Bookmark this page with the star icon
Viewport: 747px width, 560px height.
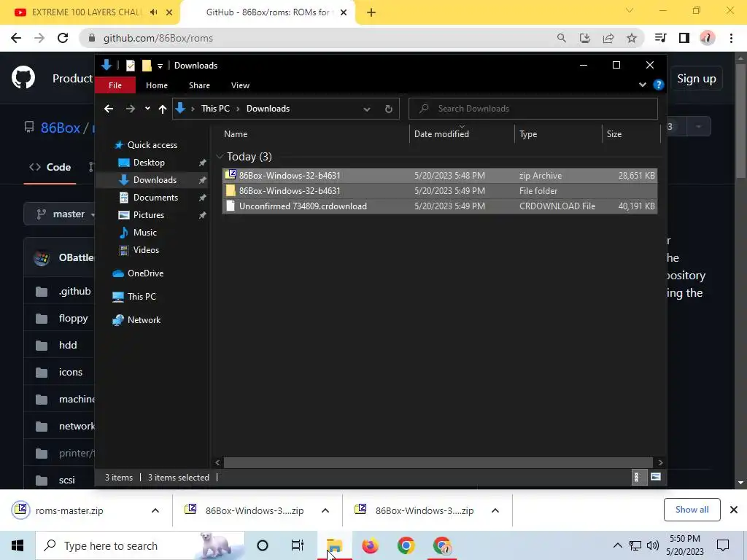coord(632,38)
